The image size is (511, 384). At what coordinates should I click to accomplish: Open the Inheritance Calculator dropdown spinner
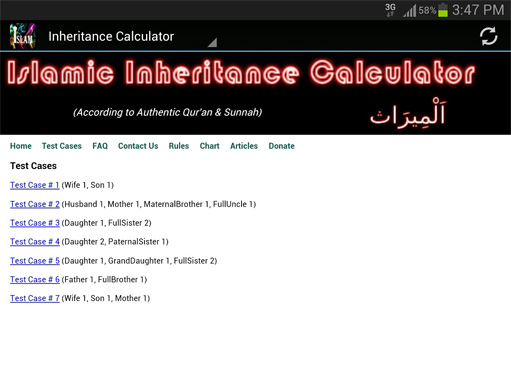point(132,36)
